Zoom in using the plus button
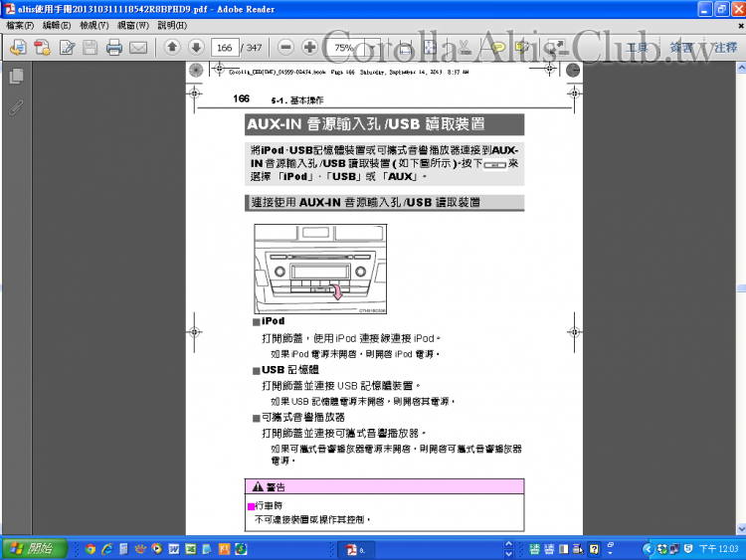 point(309,47)
